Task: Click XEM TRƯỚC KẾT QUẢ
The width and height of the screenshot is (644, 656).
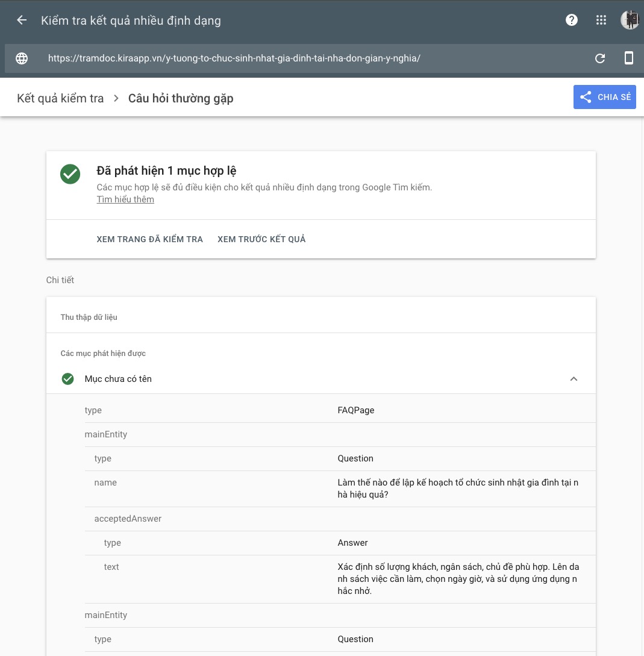Action: coord(261,239)
